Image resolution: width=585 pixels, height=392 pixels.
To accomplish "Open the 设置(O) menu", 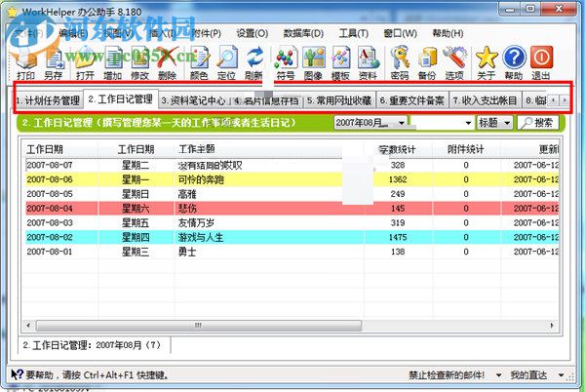I will pos(253,33).
